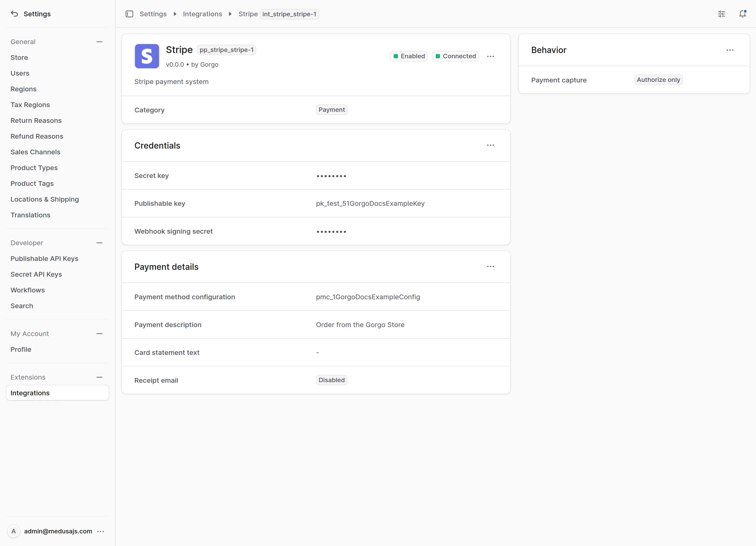Open Credentials section three-dot menu
The image size is (756, 546).
[491, 145]
